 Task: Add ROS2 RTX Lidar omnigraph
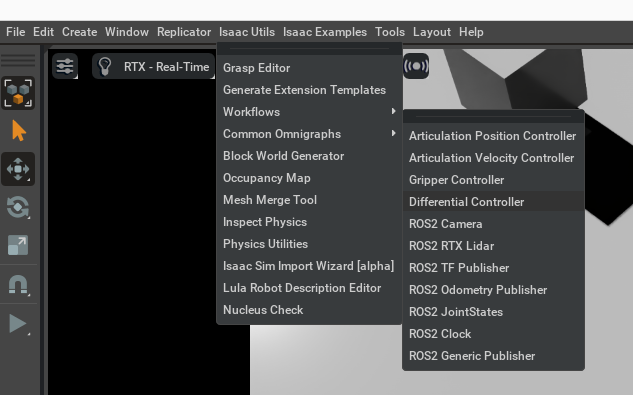tap(493, 246)
